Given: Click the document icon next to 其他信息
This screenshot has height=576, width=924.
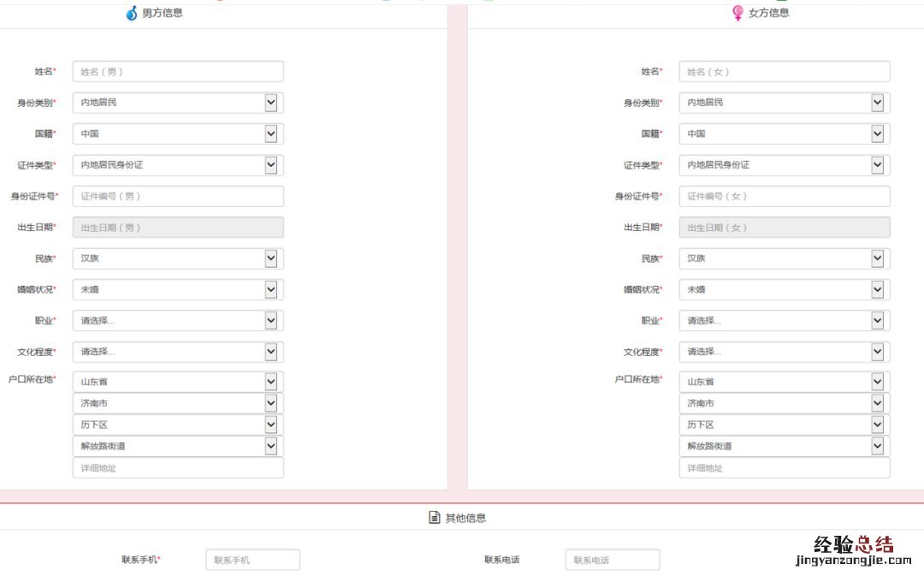Looking at the screenshot, I should (x=433, y=516).
